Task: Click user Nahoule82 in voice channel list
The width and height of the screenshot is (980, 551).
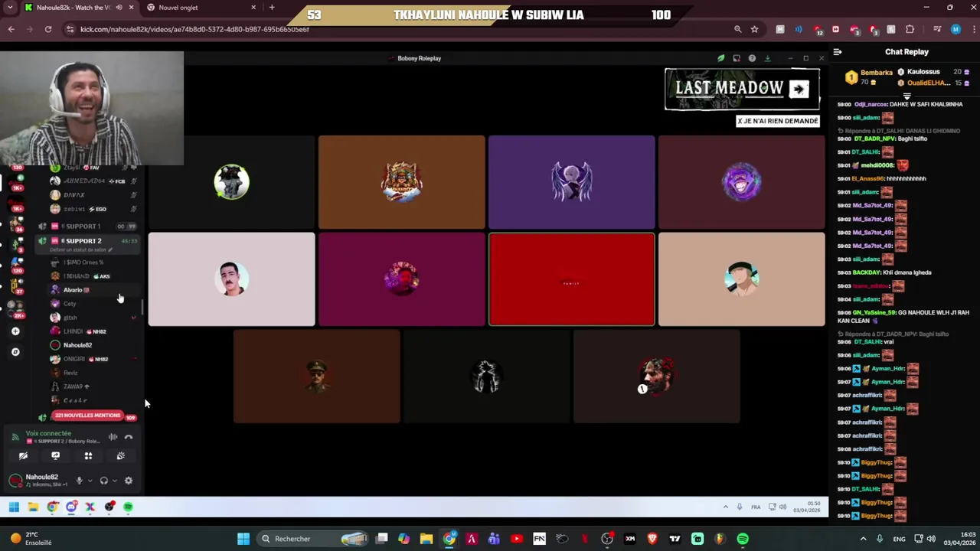Action: pyautogui.click(x=77, y=345)
